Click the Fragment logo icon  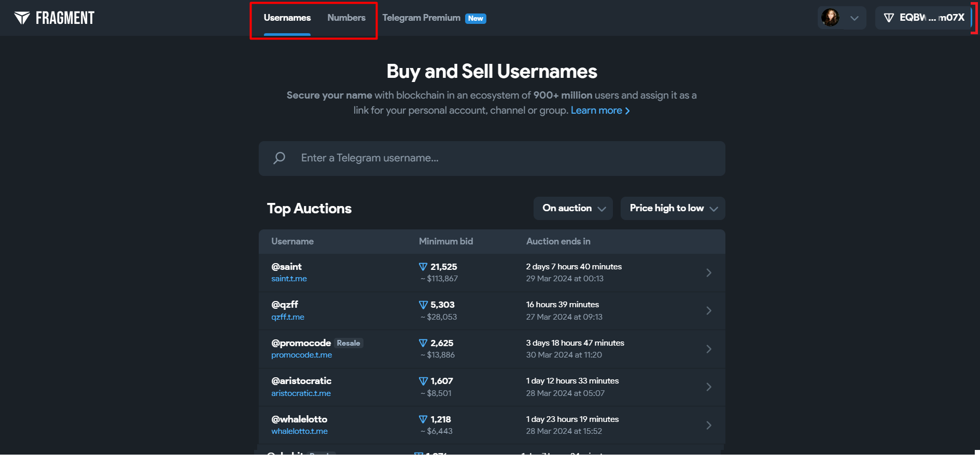pos(22,18)
